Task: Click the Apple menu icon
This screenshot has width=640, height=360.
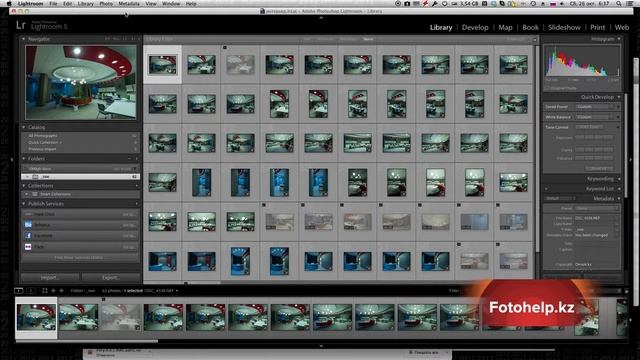Action: pos(9,4)
